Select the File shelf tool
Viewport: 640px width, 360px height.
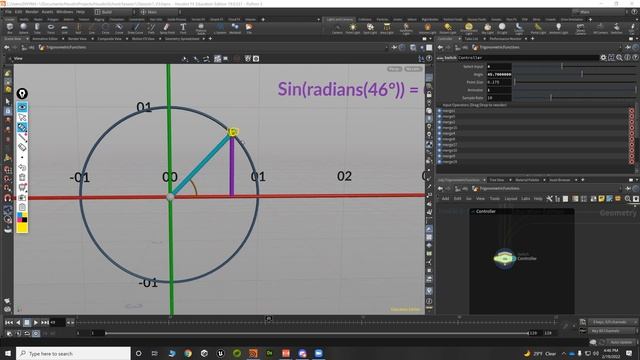(249, 29)
